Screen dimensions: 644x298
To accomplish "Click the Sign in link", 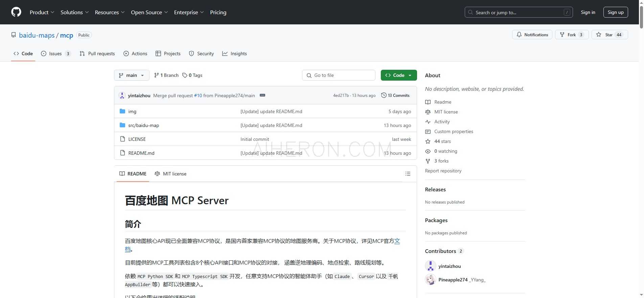I will coord(588,12).
